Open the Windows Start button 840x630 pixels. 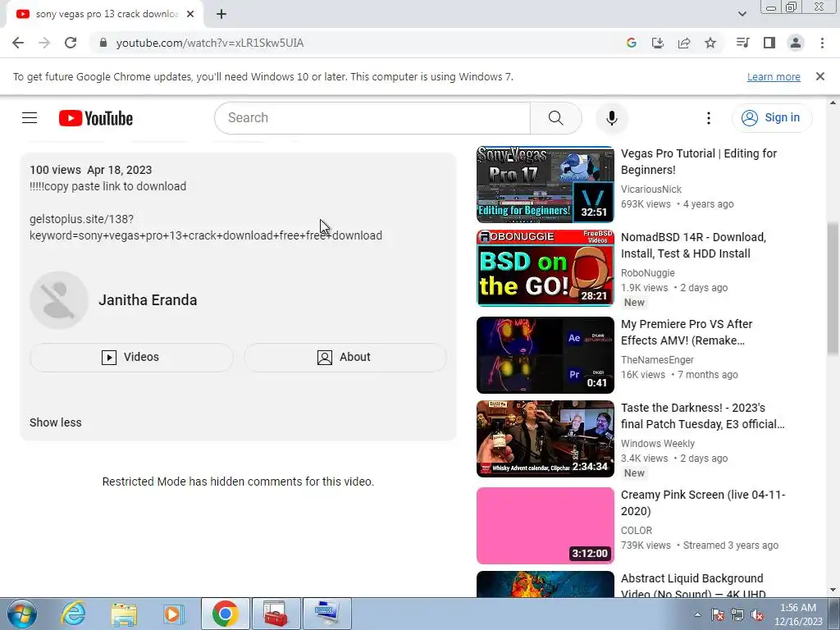[21, 614]
